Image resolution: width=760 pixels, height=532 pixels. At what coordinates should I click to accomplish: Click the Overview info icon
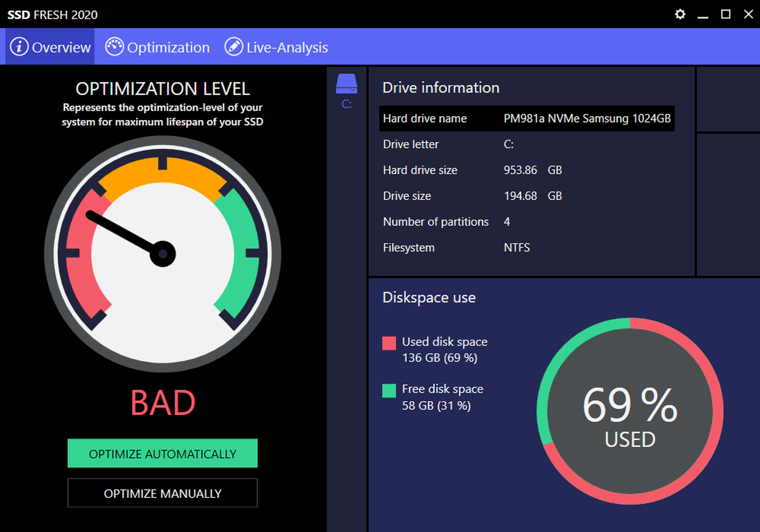(20, 47)
